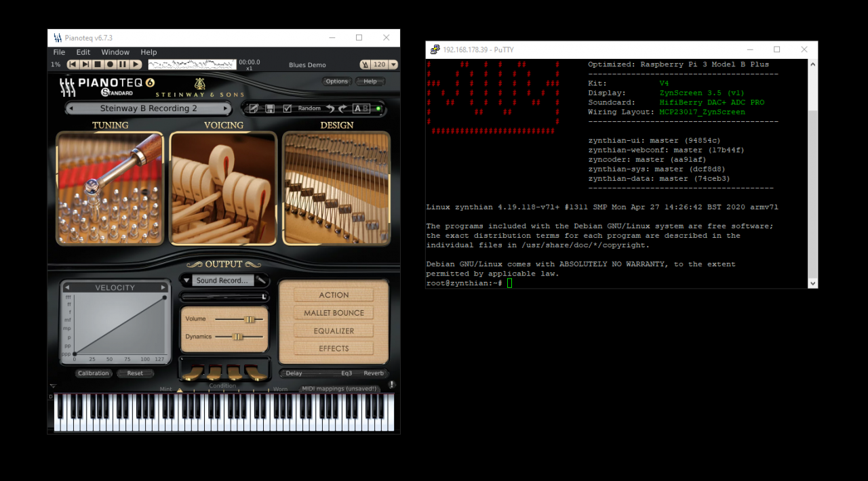Open the Design panel image

(336, 188)
